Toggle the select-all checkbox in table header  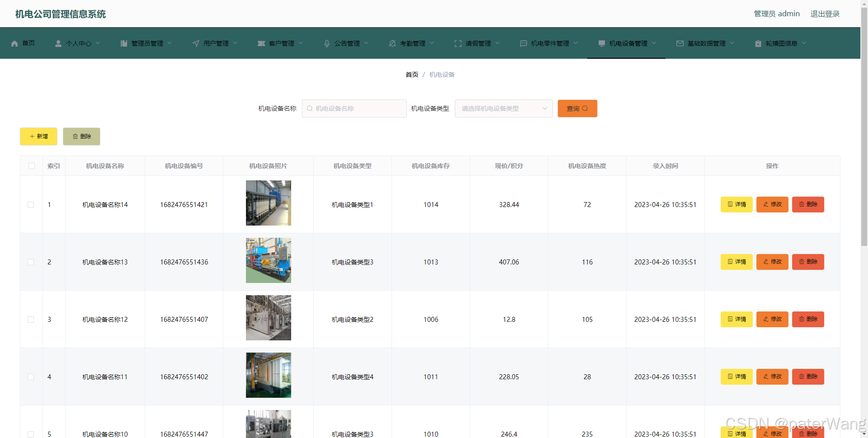pyautogui.click(x=32, y=166)
